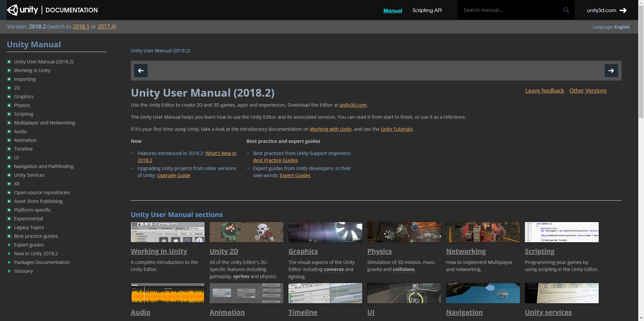Click the Other Versions link
Image resolution: width=644 pixels, height=321 pixels.
pos(588,91)
